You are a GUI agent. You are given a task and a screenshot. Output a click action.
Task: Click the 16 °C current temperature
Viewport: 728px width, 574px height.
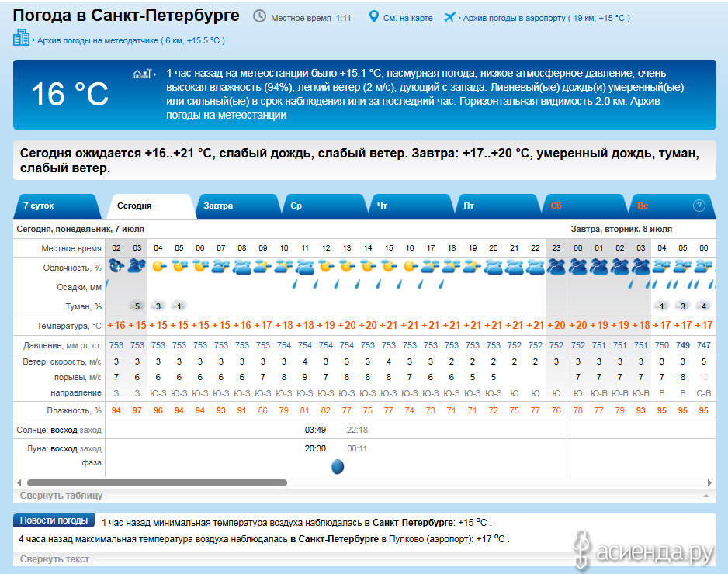coord(70,94)
